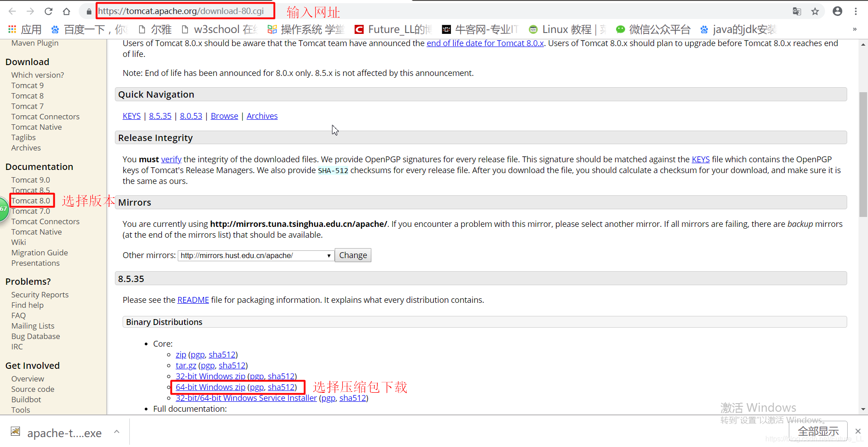Open Security Reports in sidebar
The width and height of the screenshot is (868, 447).
[40, 295]
